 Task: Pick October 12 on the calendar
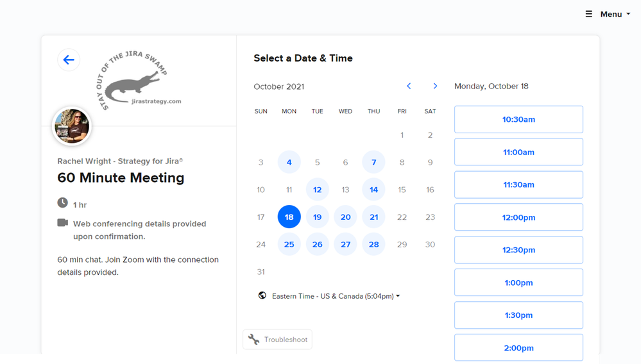[317, 190]
